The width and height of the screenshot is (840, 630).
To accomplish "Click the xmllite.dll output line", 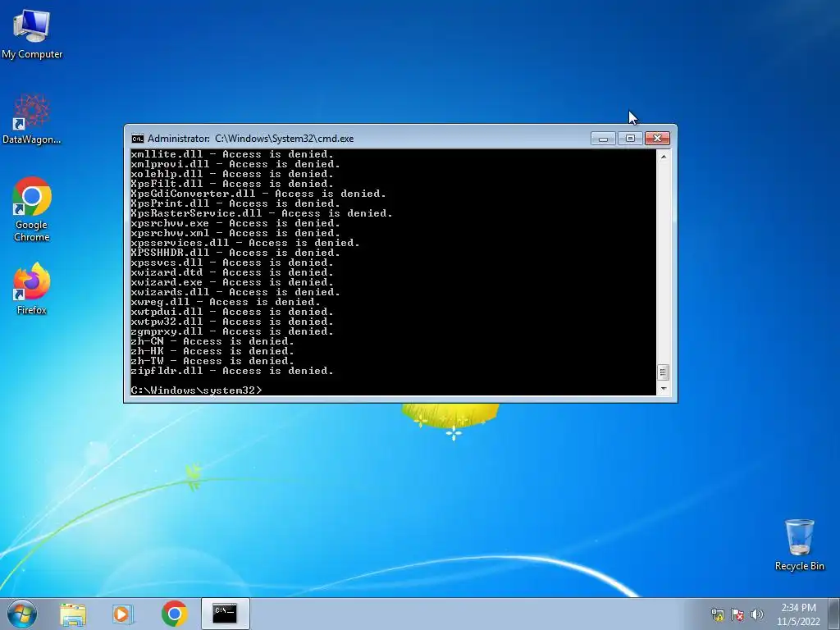I will (x=232, y=154).
